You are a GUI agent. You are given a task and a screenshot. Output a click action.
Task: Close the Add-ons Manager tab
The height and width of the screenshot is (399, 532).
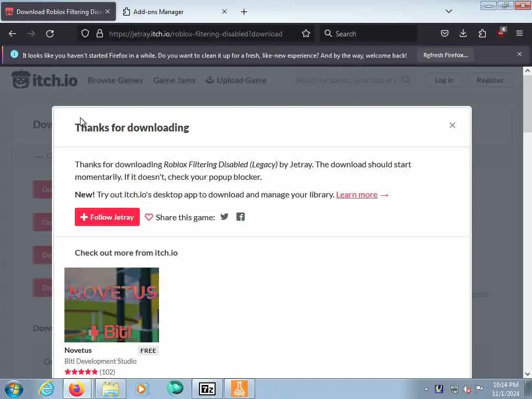coord(224,11)
